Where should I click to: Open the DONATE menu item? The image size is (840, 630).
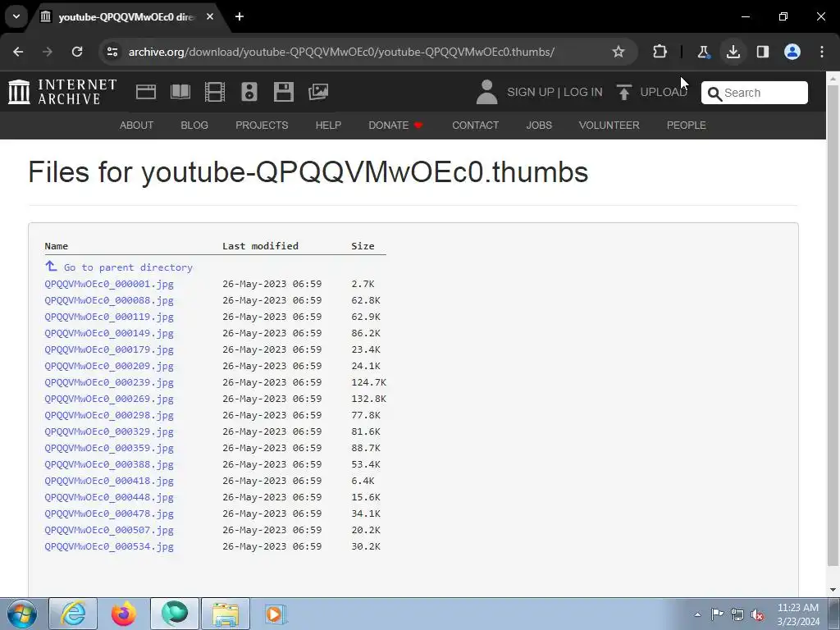point(395,126)
